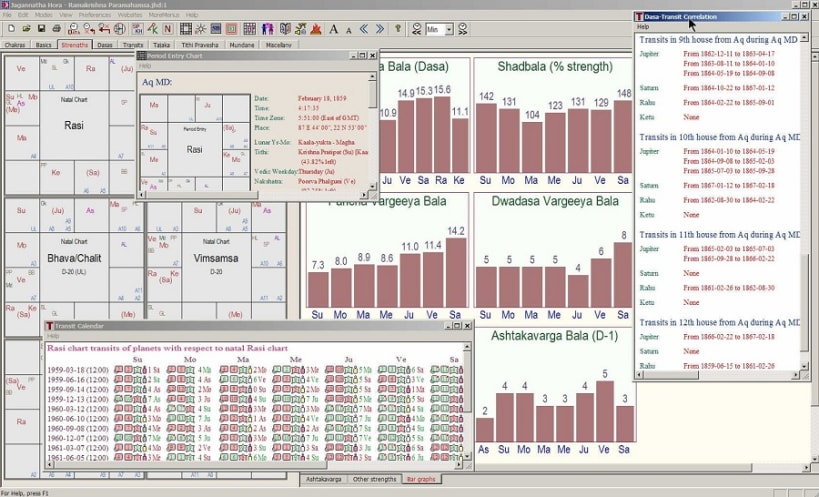
Task: Switch to the Dasas tab
Action: click(104, 45)
